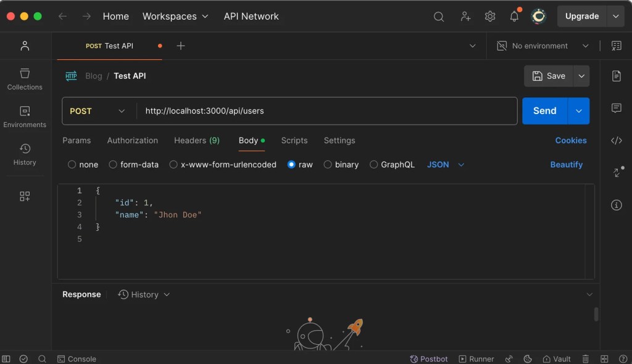
Task: Open API Network
Action: [x=251, y=17]
